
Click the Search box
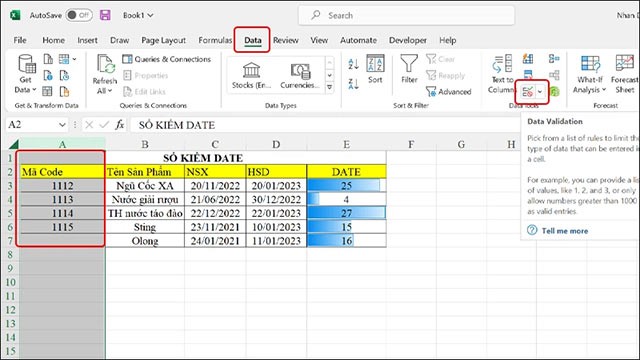(x=407, y=16)
